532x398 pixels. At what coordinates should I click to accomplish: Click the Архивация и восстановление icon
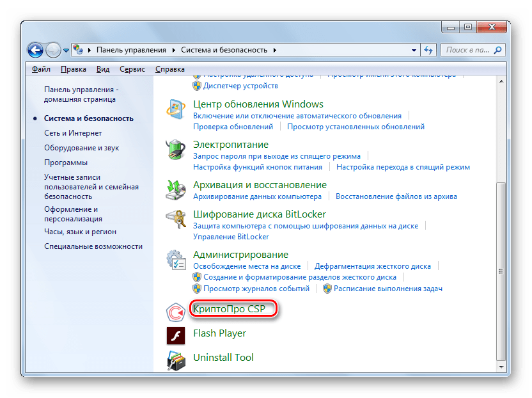pyautogui.click(x=175, y=190)
